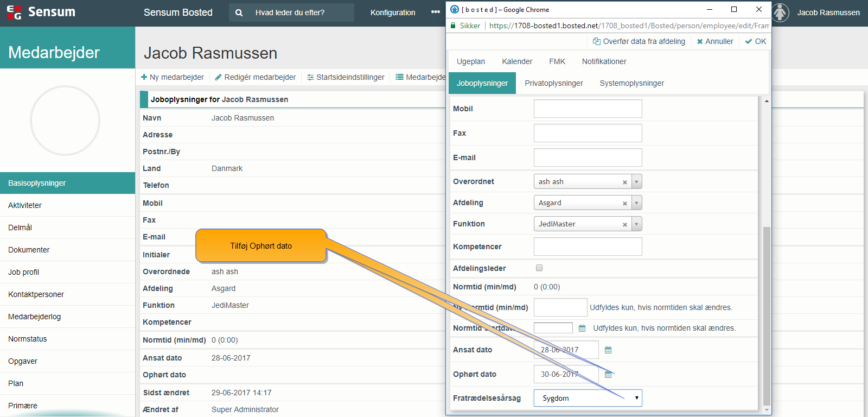Click into the E-mail input field

[588, 157]
